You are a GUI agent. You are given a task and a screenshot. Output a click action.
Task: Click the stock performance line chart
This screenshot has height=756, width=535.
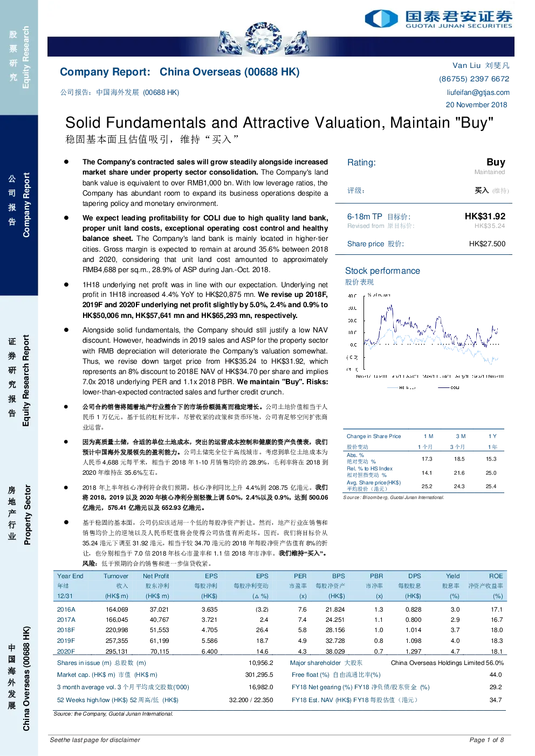(x=424, y=341)
